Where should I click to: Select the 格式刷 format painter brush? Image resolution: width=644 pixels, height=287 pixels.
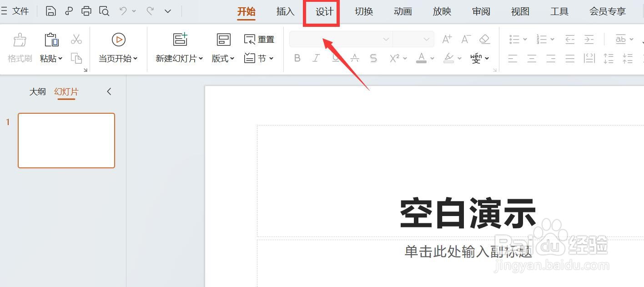click(20, 40)
